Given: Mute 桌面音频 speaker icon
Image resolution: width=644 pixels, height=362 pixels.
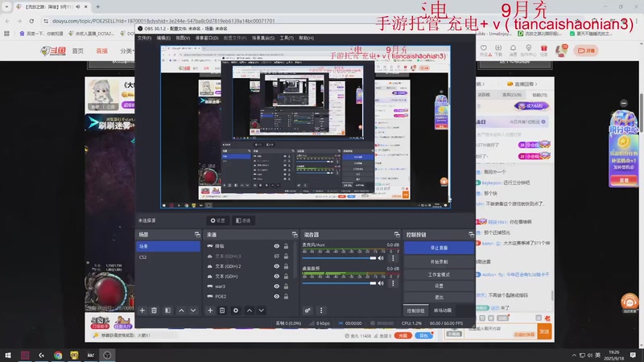Looking at the screenshot, I should [381, 283].
